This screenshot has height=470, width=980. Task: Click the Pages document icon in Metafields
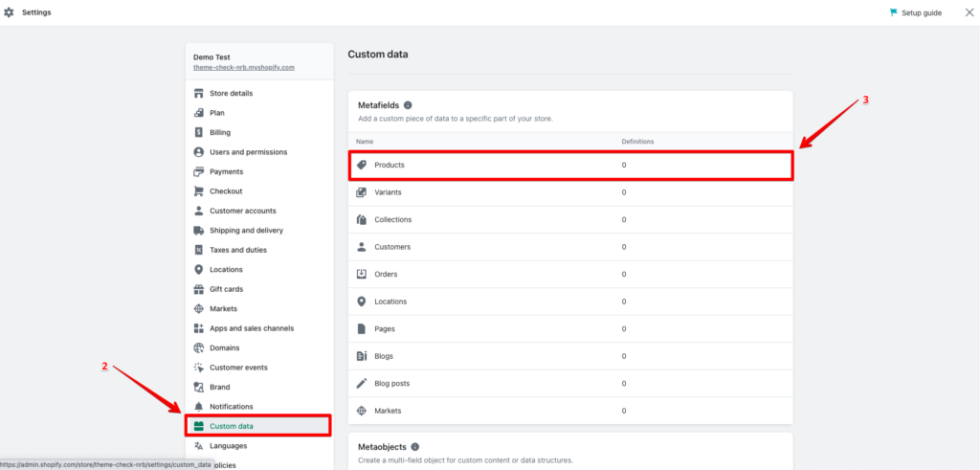[x=361, y=328]
